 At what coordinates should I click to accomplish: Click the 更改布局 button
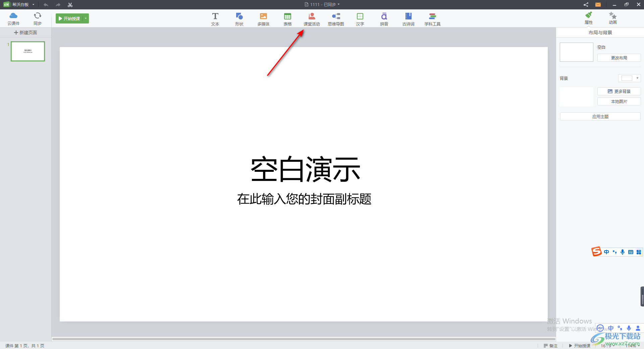[x=619, y=58]
